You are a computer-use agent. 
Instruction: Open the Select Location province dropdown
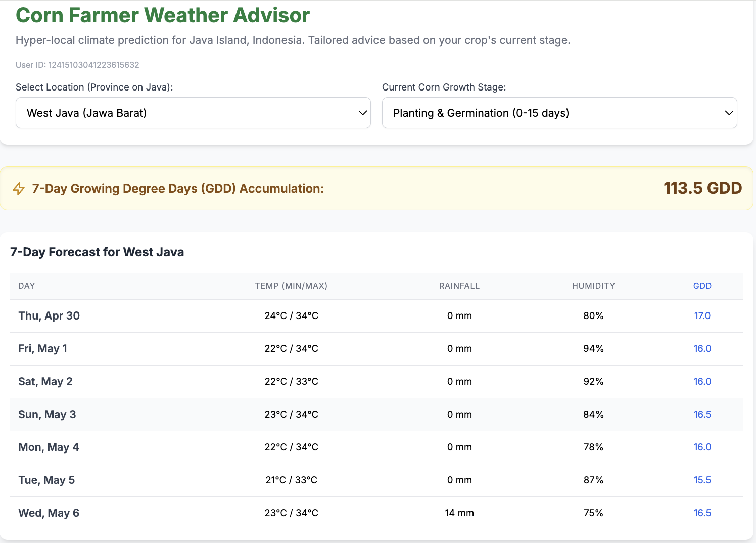(x=193, y=113)
